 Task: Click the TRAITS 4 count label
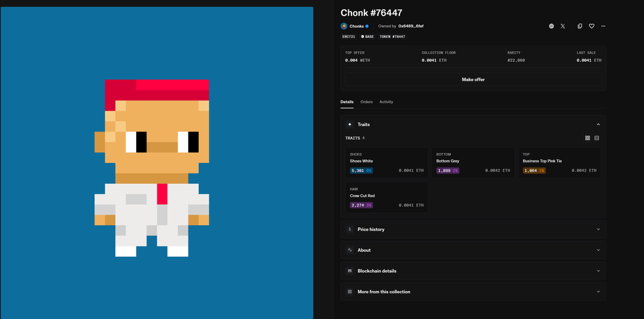355,138
